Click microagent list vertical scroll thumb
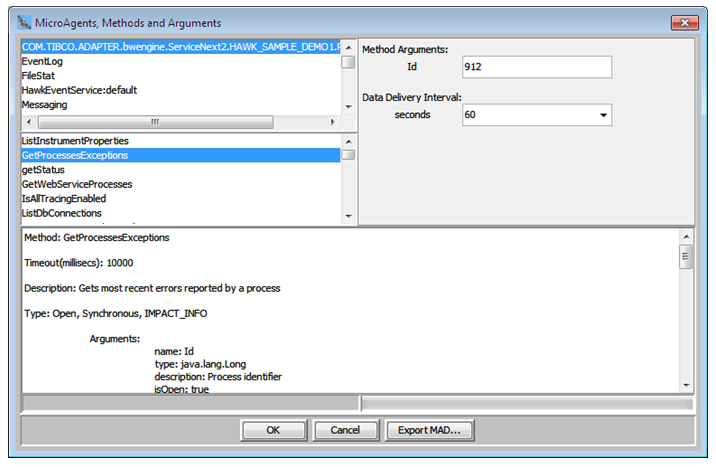This screenshot has height=467, width=716. (x=348, y=62)
